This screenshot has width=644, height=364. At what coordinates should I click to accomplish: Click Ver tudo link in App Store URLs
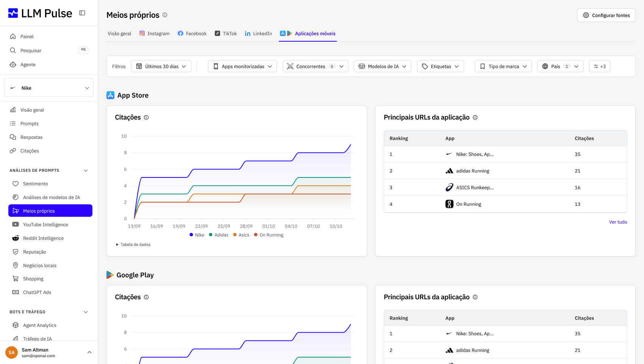[x=618, y=222]
